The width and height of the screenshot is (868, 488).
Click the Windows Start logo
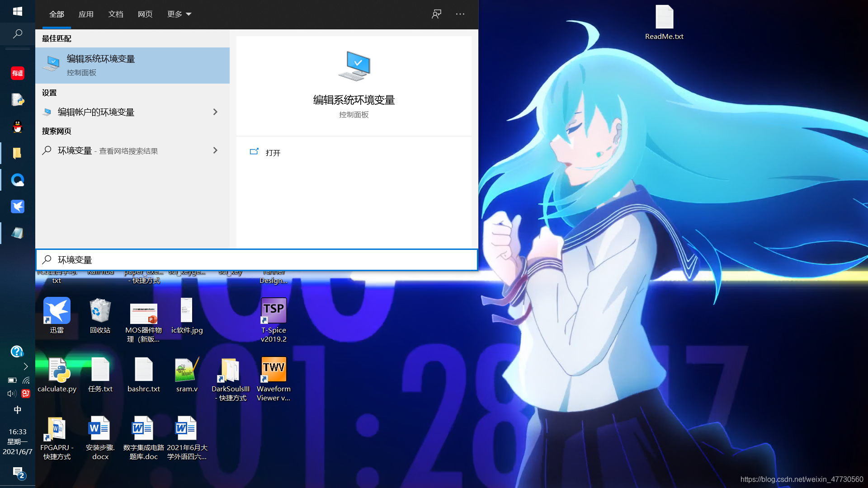point(17,11)
